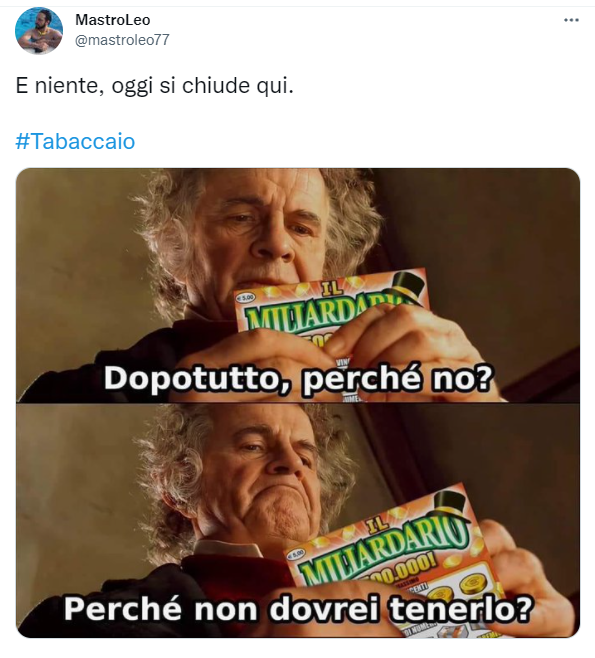Click the caption 'Dopotutto, perché no?'
This screenshot has height=658, width=595.
point(297,379)
